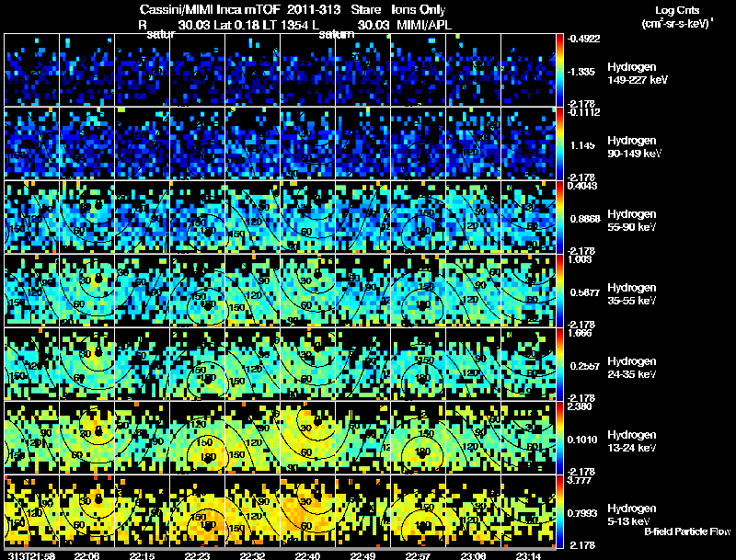Image resolution: width=736 pixels, height=560 pixels.
Task: Click the Ions Only text in title
Action: coord(419,9)
